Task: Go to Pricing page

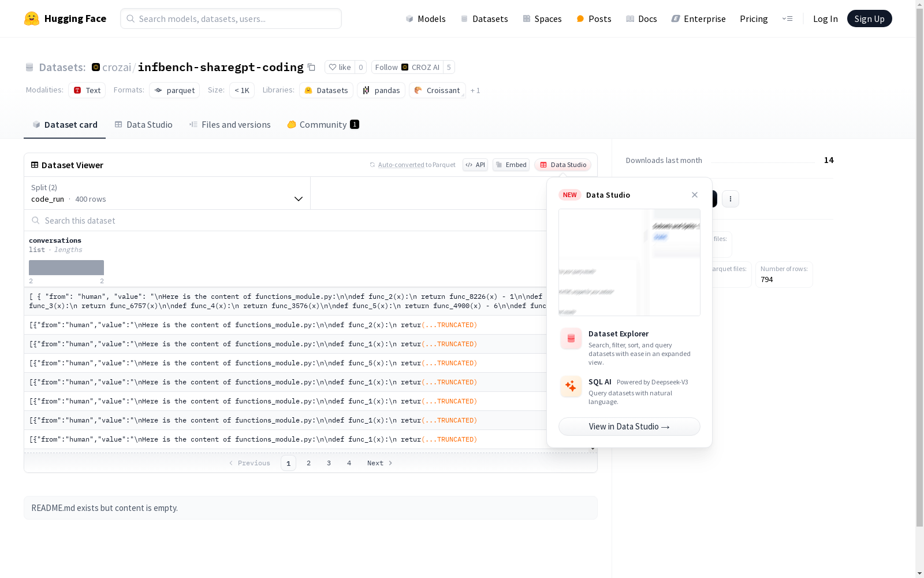Action: [754, 18]
